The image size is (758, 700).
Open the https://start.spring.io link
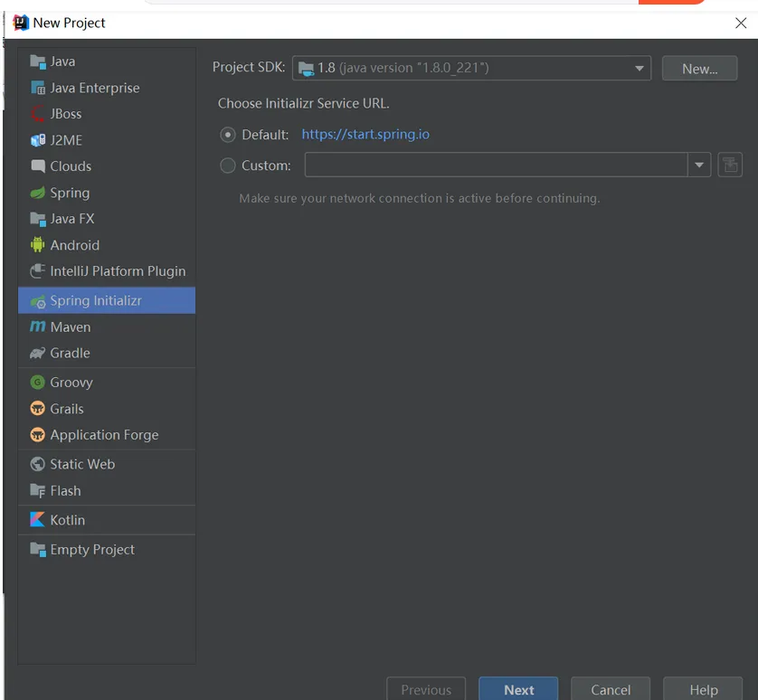[365, 135]
